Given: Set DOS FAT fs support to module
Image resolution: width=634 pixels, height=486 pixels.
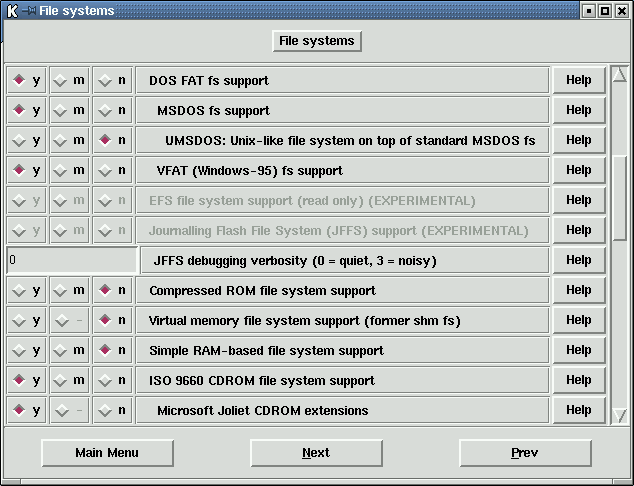Looking at the screenshot, I should (69, 80).
